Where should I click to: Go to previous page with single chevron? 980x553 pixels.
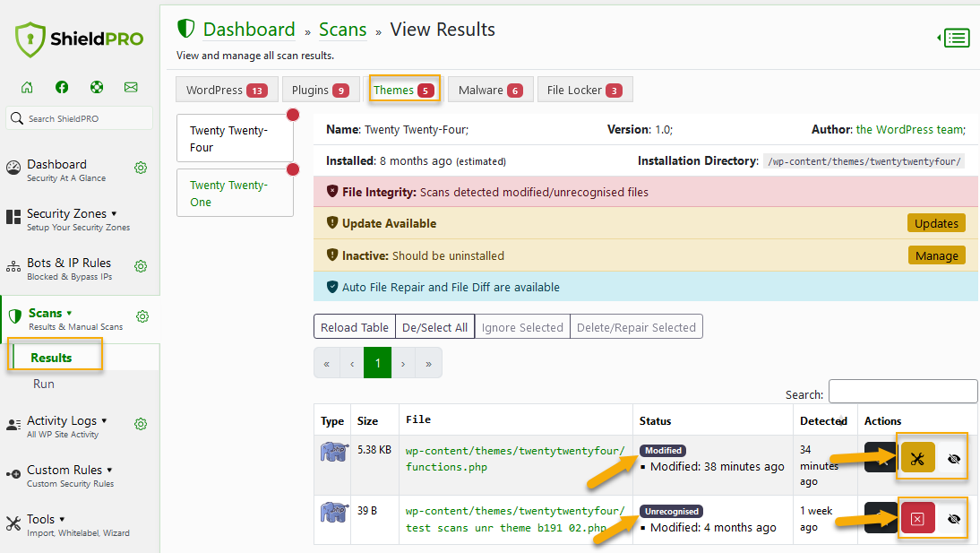(x=352, y=364)
